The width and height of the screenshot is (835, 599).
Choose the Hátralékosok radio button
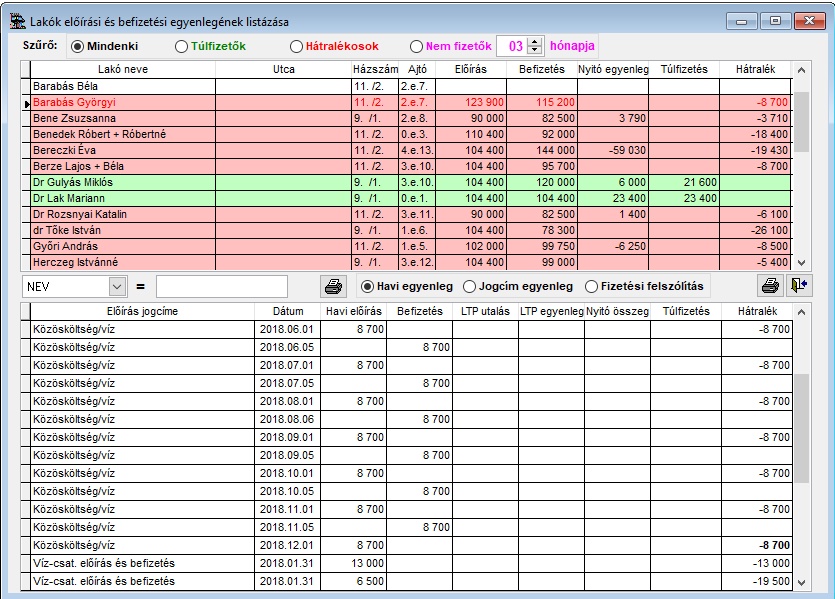coord(296,46)
